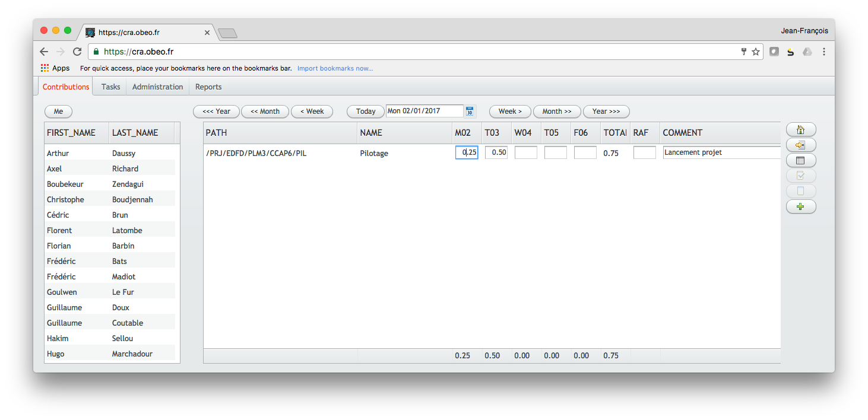Open the calendar date picker icon

tap(470, 111)
